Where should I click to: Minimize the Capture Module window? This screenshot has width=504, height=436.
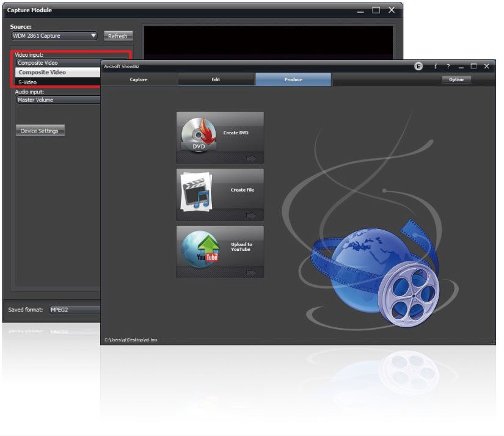click(360, 11)
